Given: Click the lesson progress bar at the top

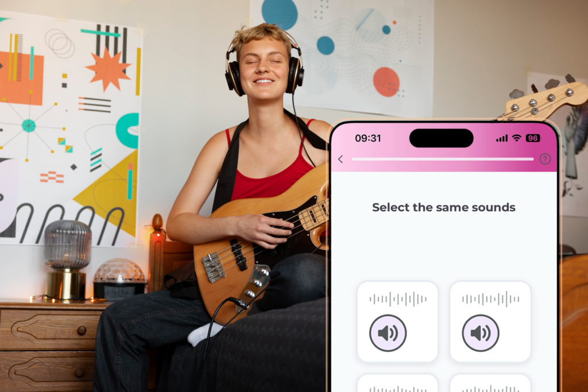Looking at the screenshot, I should pos(443,160).
